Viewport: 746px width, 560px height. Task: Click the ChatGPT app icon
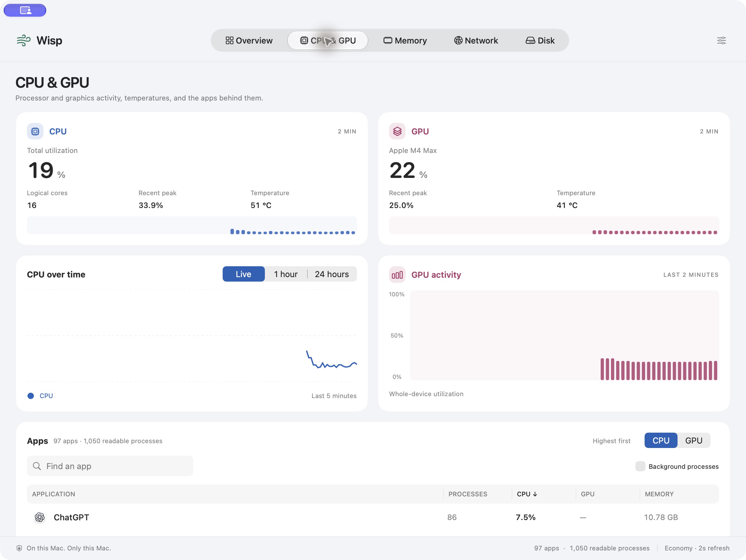[40, 517]
